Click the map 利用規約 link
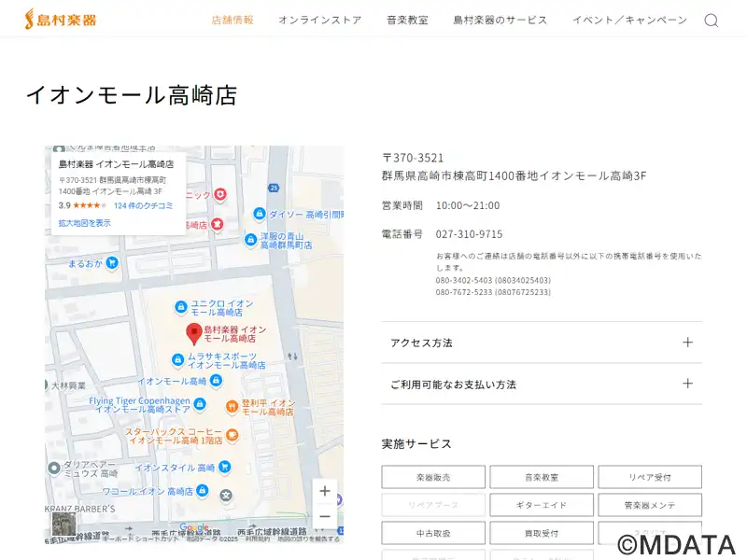This screenshot has height=560, width=747. tap(258, 539)
